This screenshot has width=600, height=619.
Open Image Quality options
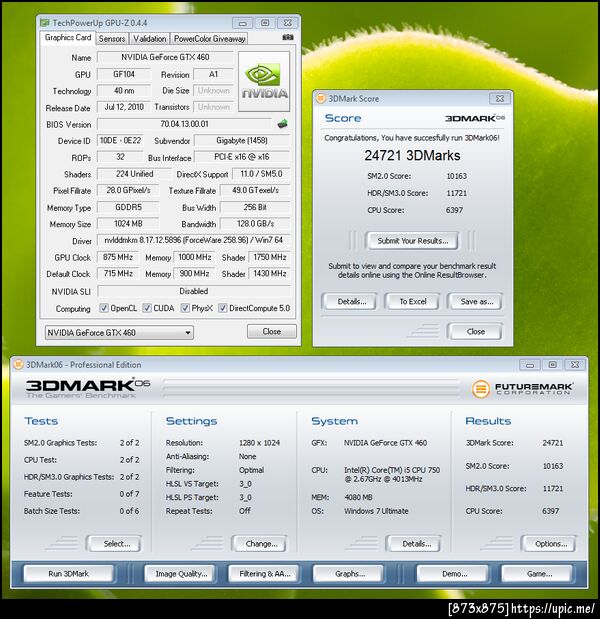point(181,574)
